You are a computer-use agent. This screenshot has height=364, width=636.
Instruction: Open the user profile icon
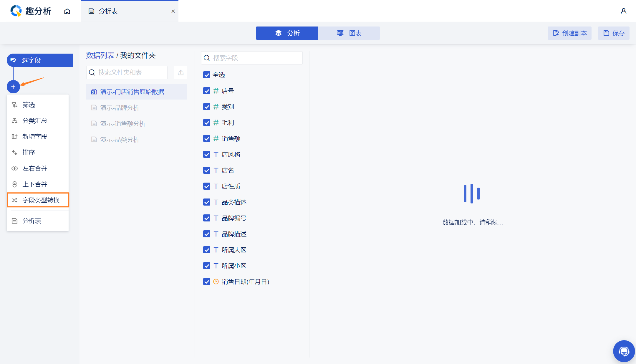pyautogui.click(x=623, y=11)
